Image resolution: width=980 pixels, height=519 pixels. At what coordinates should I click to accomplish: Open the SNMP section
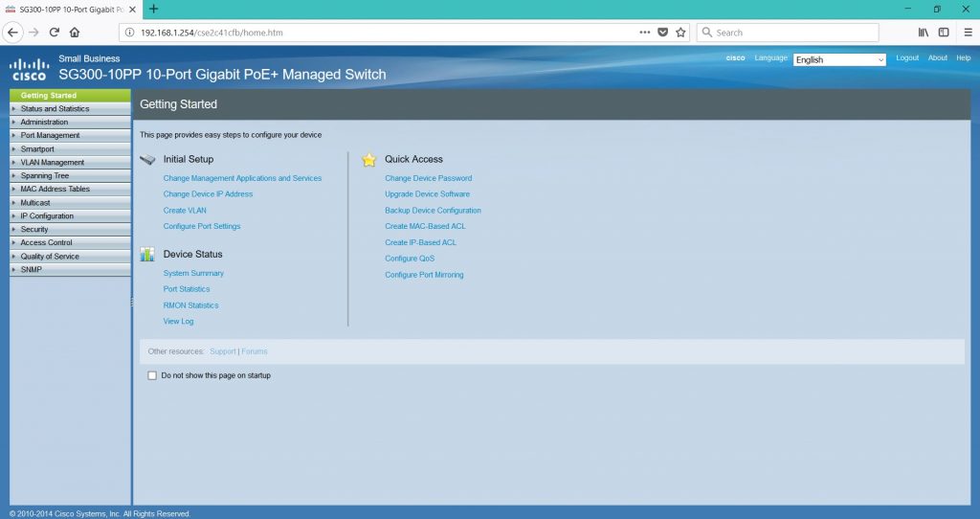coord(70,269)
